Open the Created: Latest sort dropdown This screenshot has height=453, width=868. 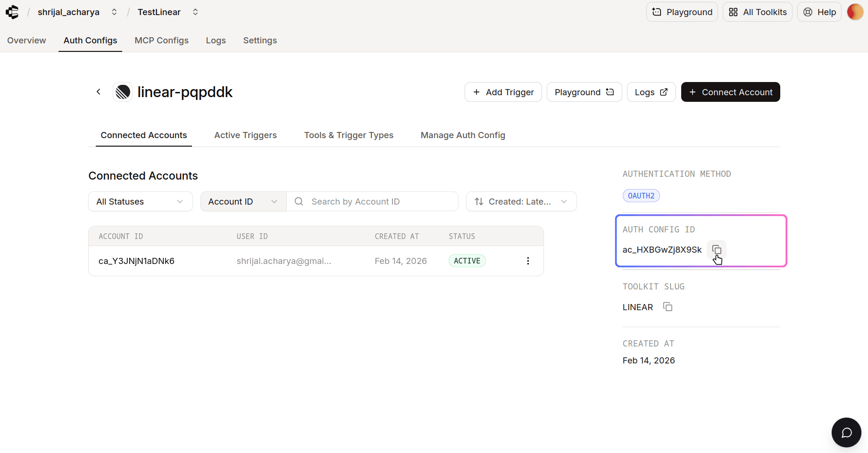coord(521,201)
